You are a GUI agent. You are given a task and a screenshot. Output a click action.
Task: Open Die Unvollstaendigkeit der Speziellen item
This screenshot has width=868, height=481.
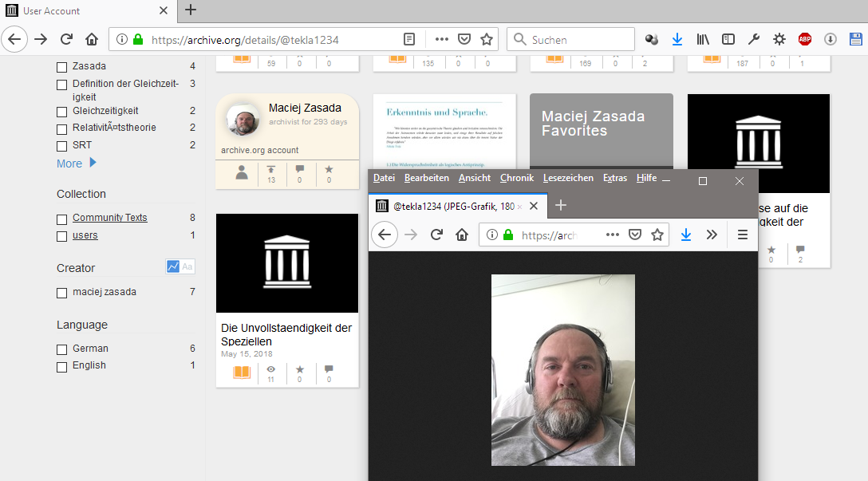[286, 334]
